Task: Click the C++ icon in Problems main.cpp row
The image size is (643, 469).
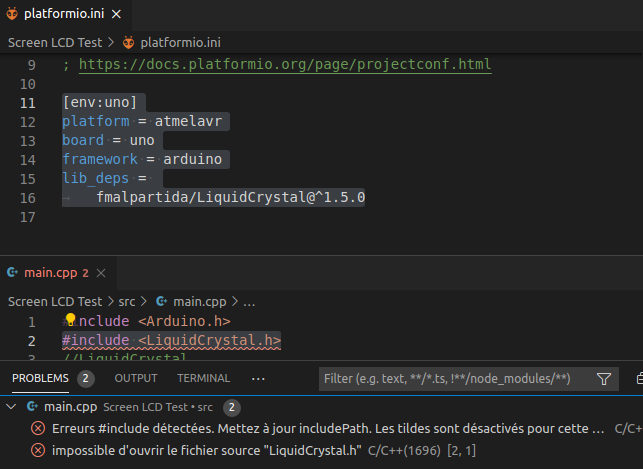Action: point(32,407)
